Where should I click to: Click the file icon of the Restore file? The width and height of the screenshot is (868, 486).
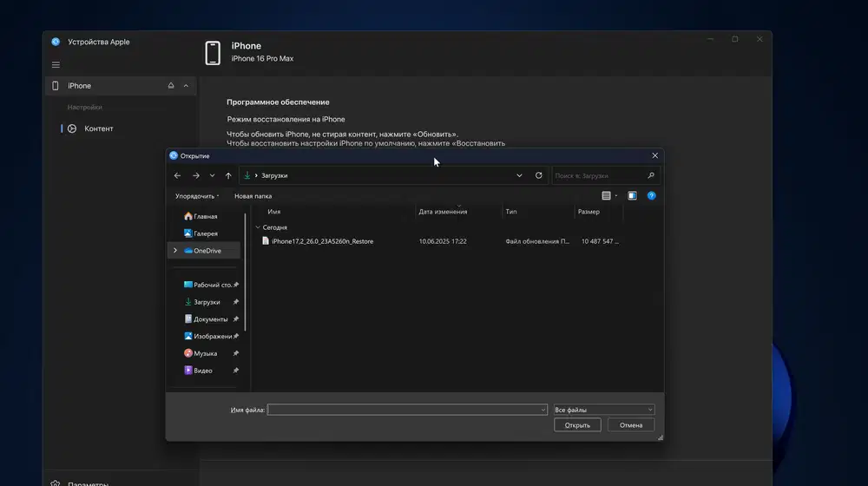point(265,240)
